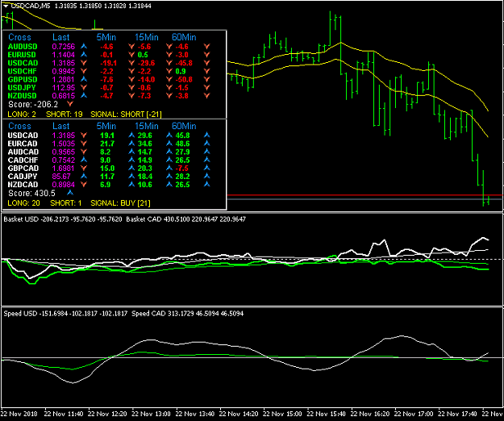The image size is (504, 421).
Task: Click the Basket USD indicator label
Action: click(x=21, y=219)
